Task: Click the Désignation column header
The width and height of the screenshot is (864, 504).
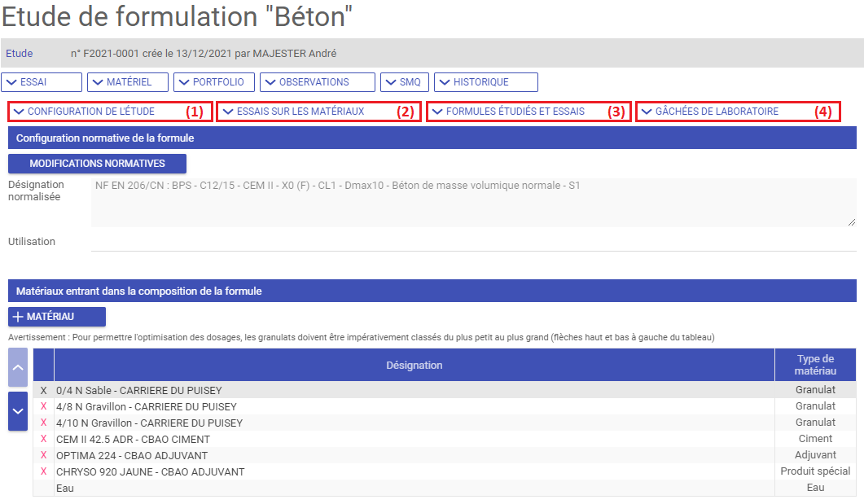Action: 414,365
